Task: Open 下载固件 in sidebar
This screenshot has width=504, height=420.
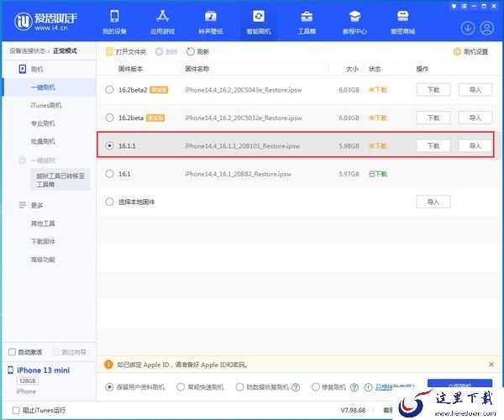Action: pos(43,241)
